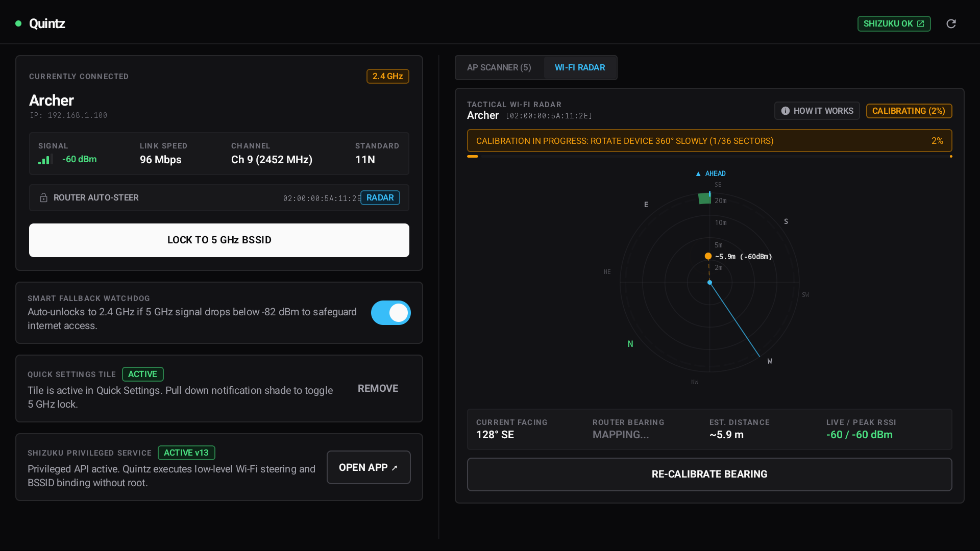Open Shizuku via the SHIZUKU OK badge
Image resolution: width=980 pixels, height=551 pixels.
(894, 23)
